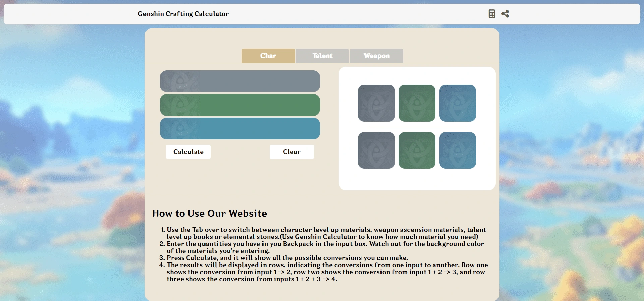Open the calculator icon in header
Viewport: 644px width, 301px height.
(492, 14)
